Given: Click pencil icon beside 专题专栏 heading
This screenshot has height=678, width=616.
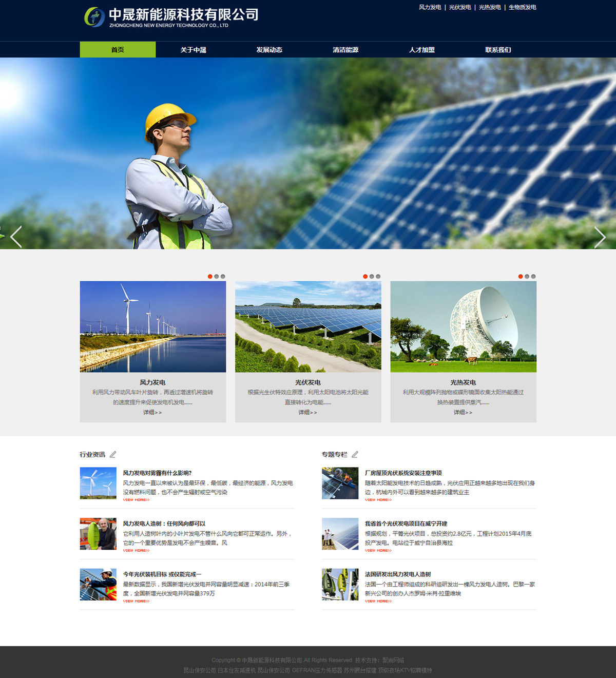Looking at the screenshot, I should point(355,454).
